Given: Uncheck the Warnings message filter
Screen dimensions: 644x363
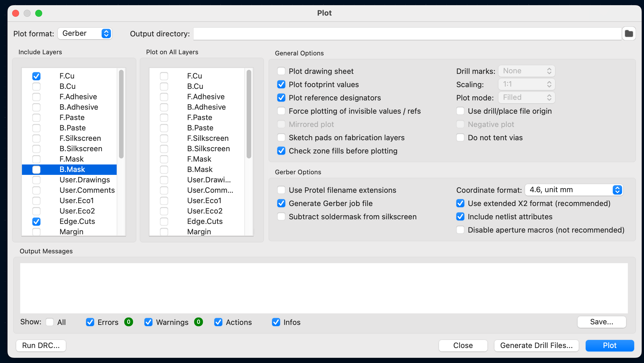Looking at the screenshot, I should 148,322.
